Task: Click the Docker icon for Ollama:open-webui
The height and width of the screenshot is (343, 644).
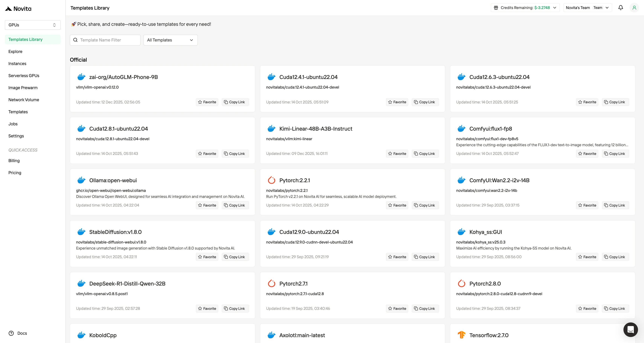Action: click(x=81, y=180)
